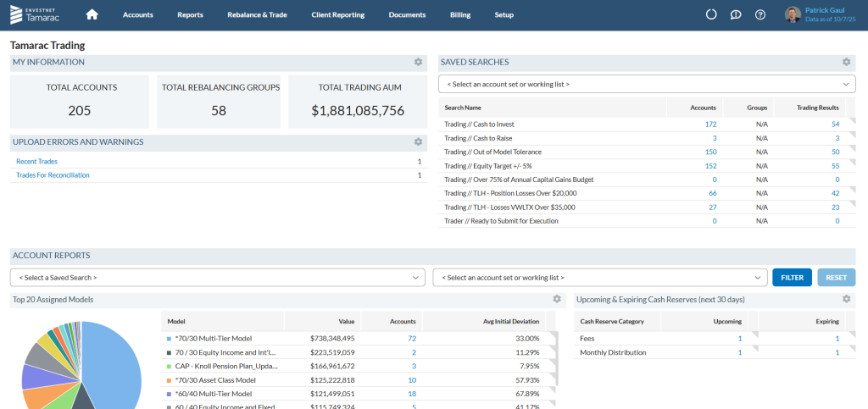Image resolution: width=868 pixels, height=409 pixels.
Task: Click the sync status circle icon
Action: click(711, 15)
